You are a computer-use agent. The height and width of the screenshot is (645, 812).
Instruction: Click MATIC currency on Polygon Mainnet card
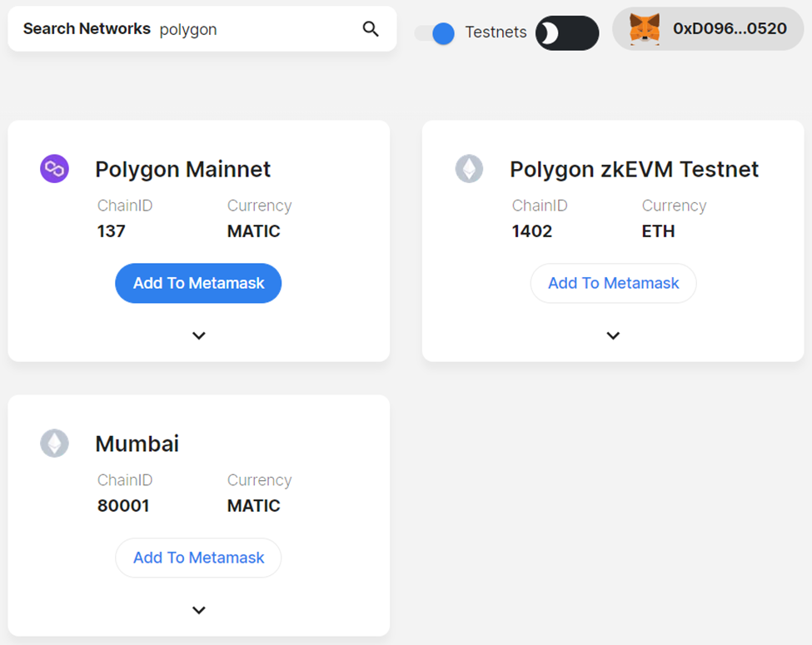click(x=254, y=231)
